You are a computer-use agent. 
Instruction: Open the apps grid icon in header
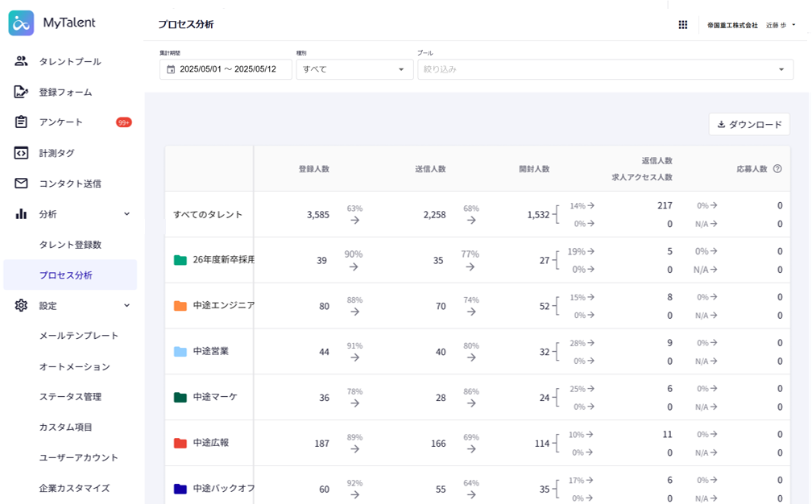(x=683, y=25)
